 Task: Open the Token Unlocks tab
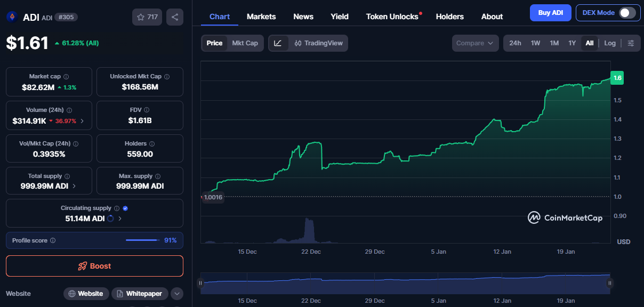[x=392, y=17]
